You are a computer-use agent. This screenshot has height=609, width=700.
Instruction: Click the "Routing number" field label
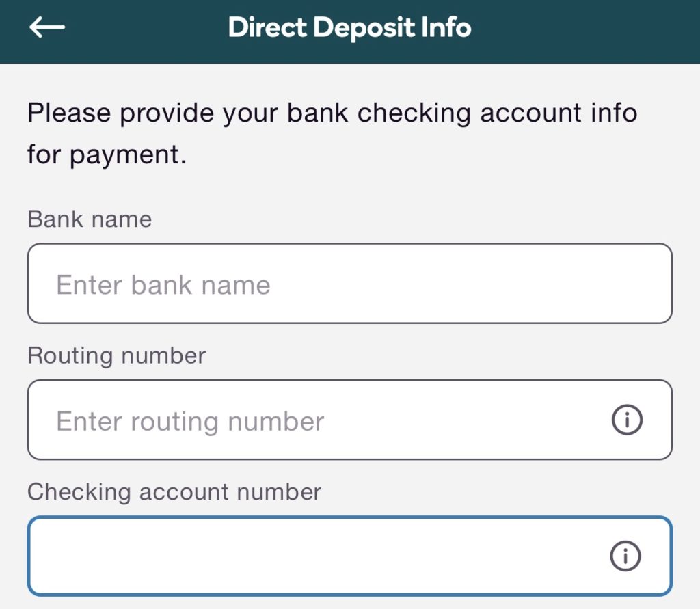point(116,356)
